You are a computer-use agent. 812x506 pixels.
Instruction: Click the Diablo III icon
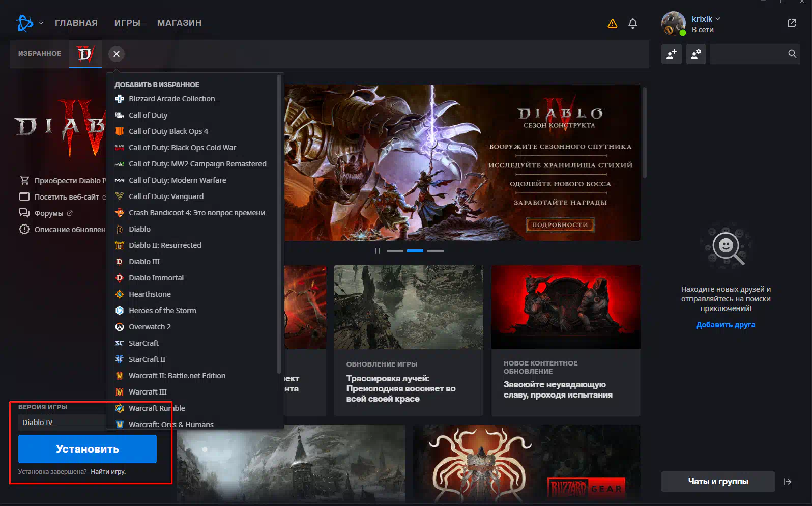pyautogui.click(x=120, y=262)
